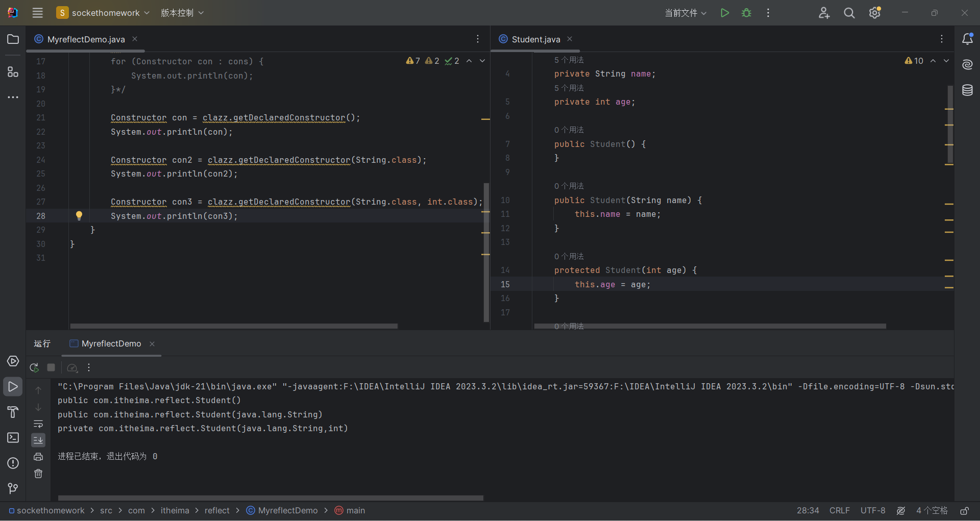Toggle soft-wrap in console
This screenshot has width=980, height=521.
point(38,424)
